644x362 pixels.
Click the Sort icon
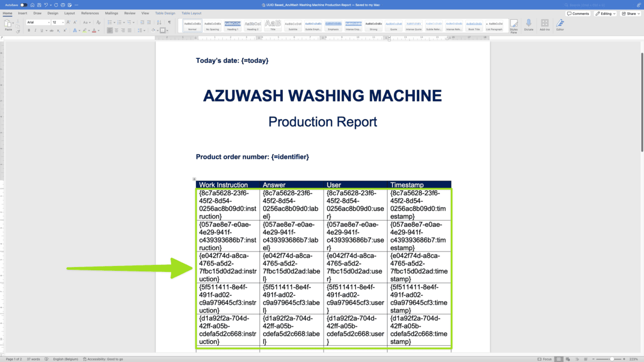(159, 23)
